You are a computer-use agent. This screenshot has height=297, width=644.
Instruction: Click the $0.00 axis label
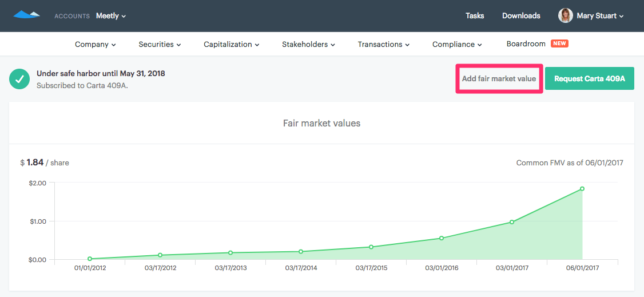click(37, 260)
